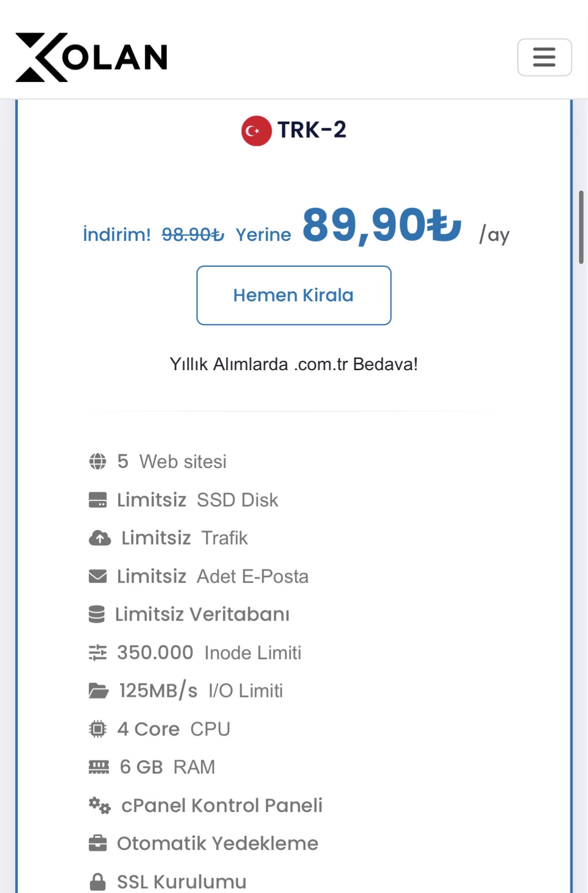Click the 89,90₺ discounted price text
This screenshot has height=893, width=588.
382,225
